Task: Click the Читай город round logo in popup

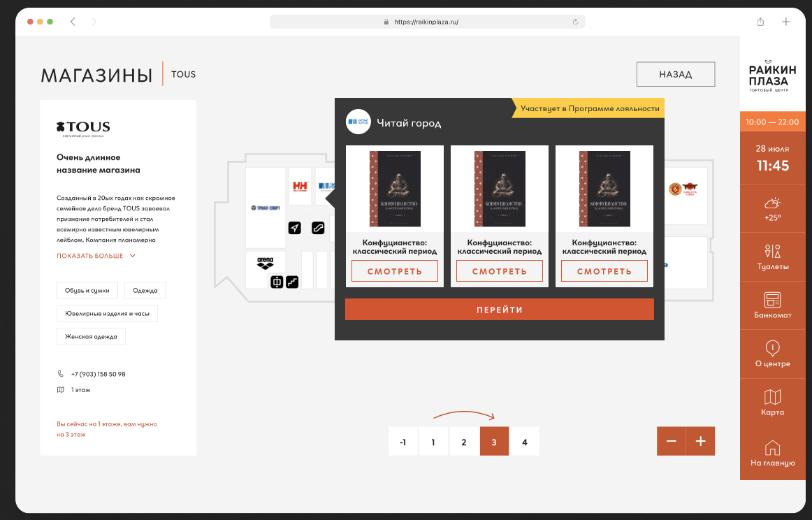Action: 358,122
